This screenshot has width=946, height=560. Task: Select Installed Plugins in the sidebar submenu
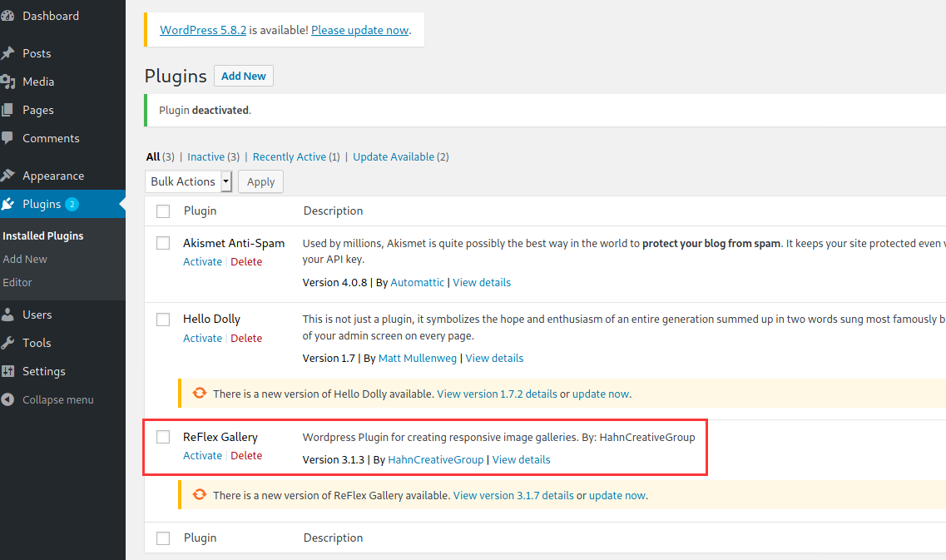pyautogui.click(x=43, y=235)
